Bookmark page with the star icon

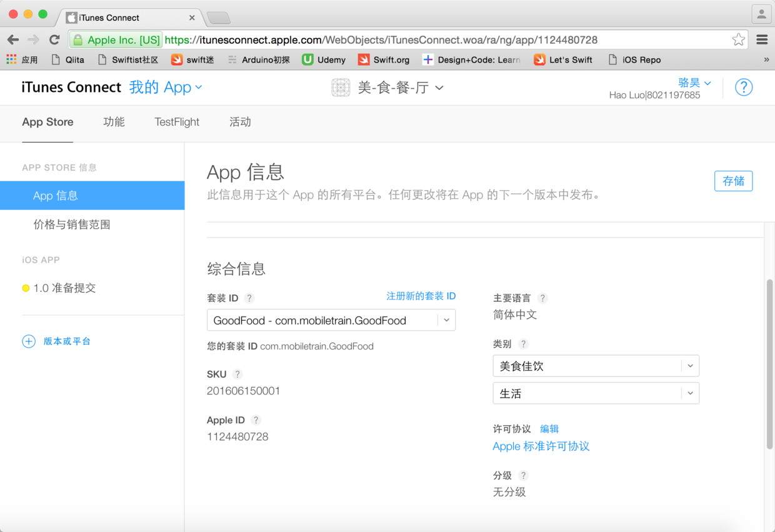point(739,40)
